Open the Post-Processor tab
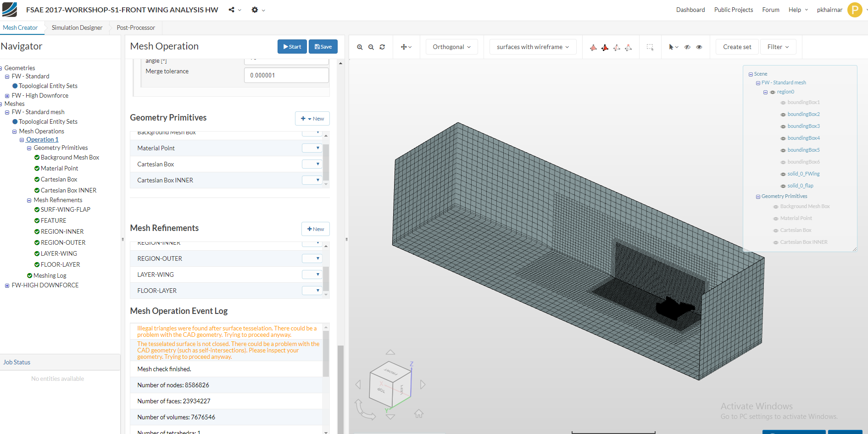The image size is (868, 434). pos(136,27)
